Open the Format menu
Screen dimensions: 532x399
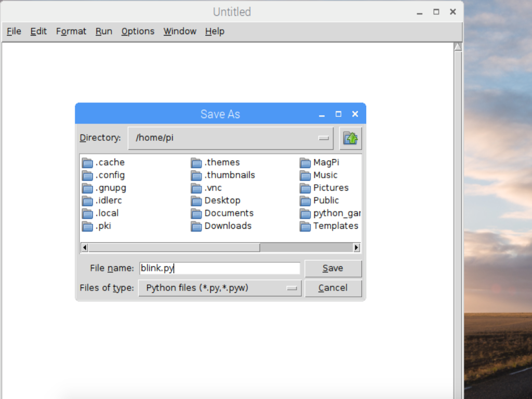pyautogui.click(x=71, y=32)
